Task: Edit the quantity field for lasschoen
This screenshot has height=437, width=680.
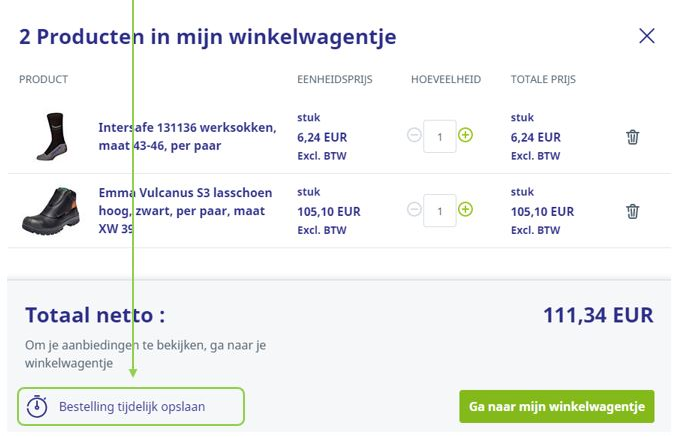Action: (x=440, y=210)
